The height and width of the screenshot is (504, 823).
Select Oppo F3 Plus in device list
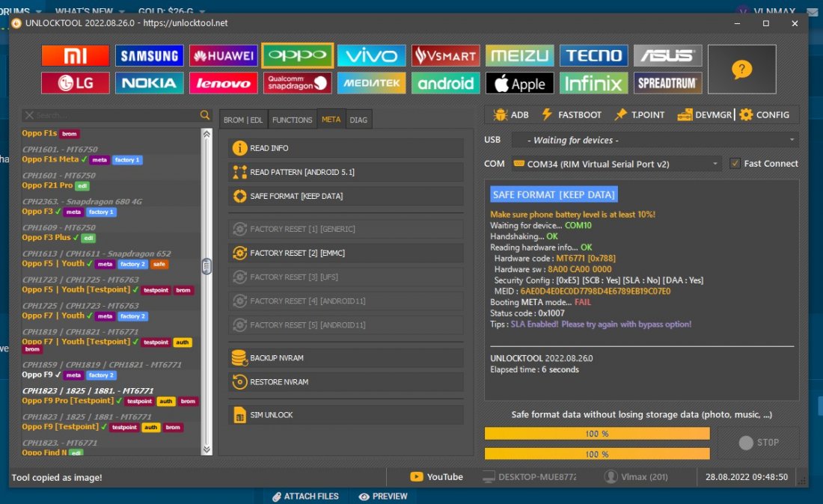(x=46, y=237)
